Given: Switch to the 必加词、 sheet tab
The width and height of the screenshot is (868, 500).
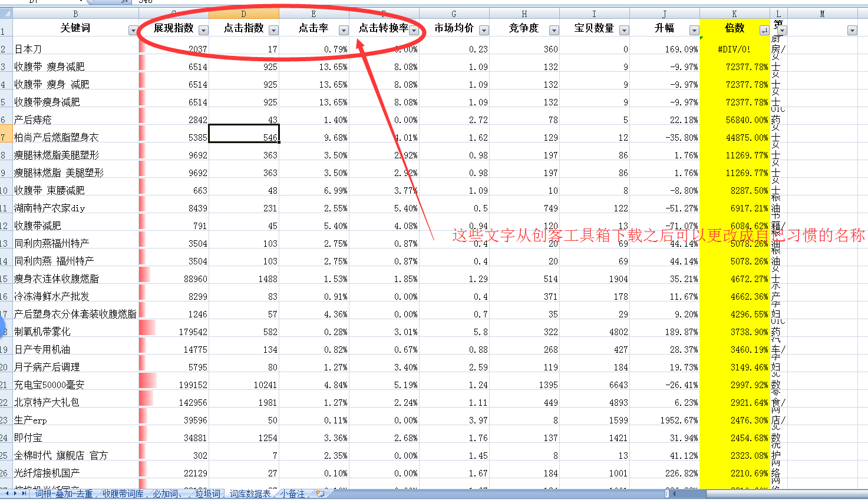Looking at the screenshot, I should point(168,494).
